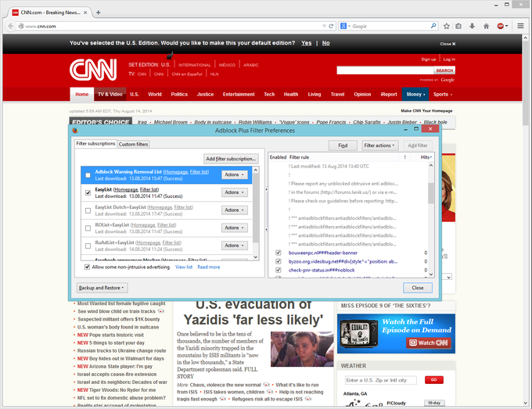
Task: Click the CNN SEARCH button
Action: pyautogui.click(x=444, y=70)
